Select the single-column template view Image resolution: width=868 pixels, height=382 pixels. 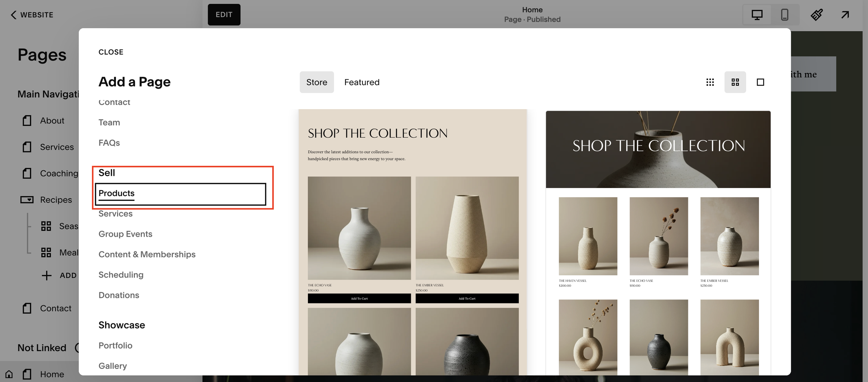tap(760, 82)
